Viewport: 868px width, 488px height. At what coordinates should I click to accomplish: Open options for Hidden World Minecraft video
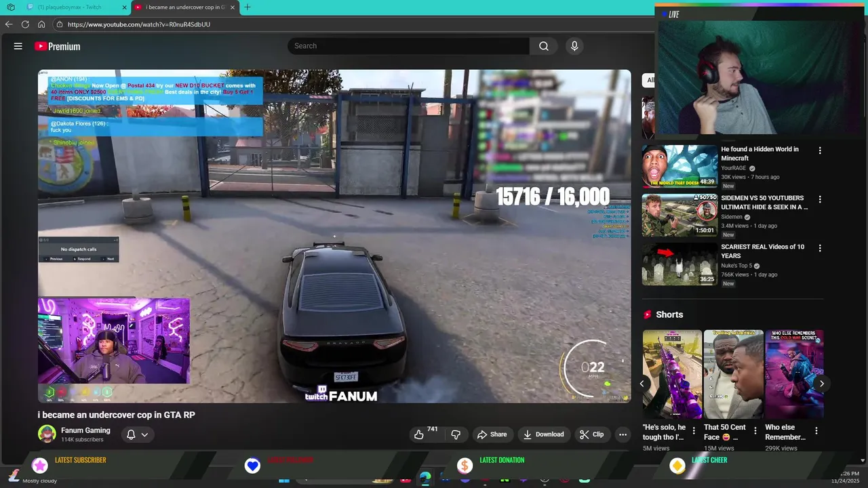tap(820, 150)
